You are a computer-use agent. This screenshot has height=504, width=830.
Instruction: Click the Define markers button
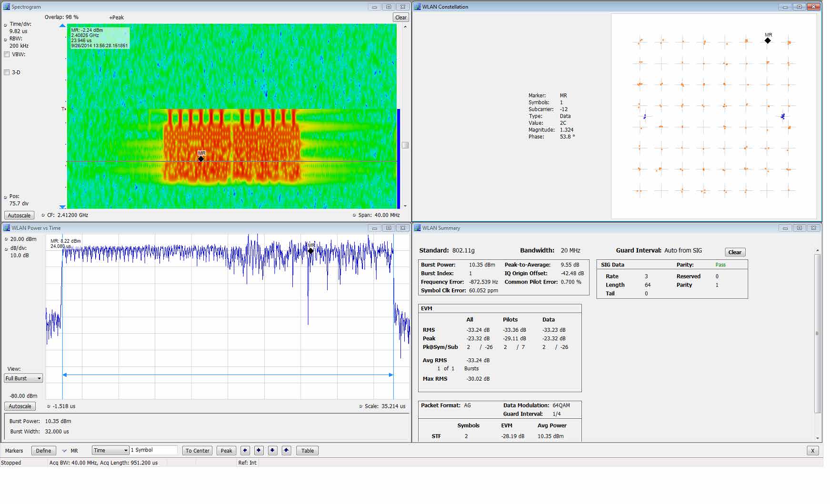coord(43,451)
